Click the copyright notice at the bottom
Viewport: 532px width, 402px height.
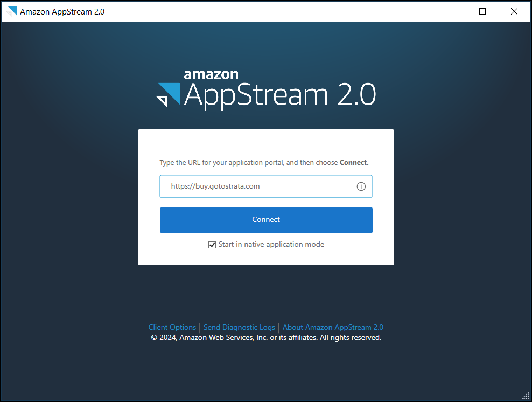coord(266,337)
